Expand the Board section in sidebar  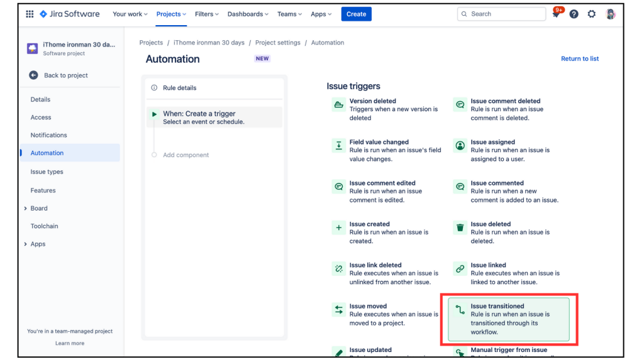click(25, 209)
